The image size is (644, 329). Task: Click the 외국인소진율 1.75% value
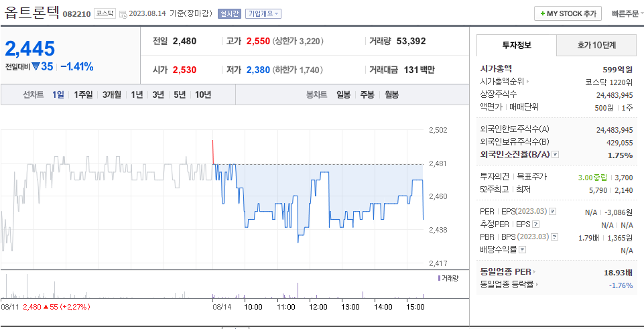pyautogui.click(x=620, y=155)
